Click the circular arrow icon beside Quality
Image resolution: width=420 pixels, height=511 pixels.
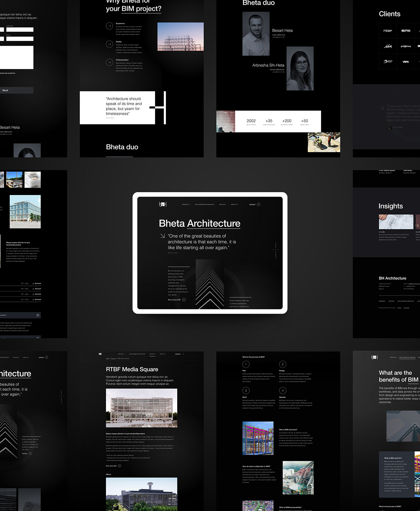pyautogui.click(x=109, y=44)
